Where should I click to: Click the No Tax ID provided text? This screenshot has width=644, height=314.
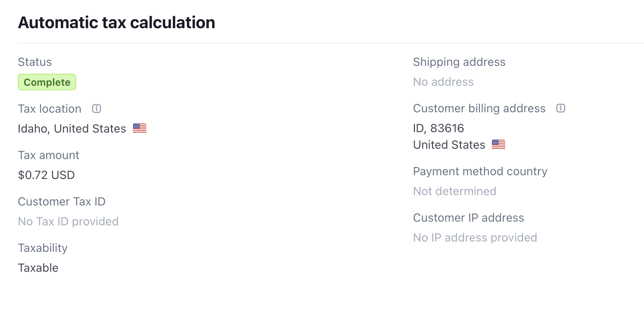pyautogui.click(x=68, y=222)
